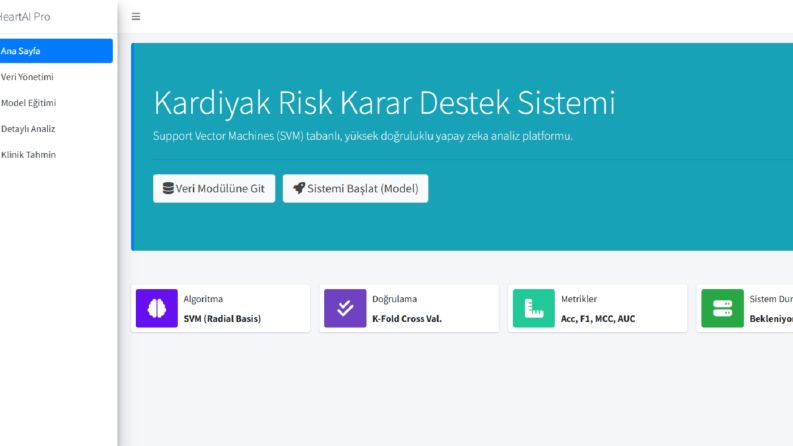Go to Veri Yönetimi in the sidebar
793x446 pixels.
pyautogui.click(x=55, y=77)
